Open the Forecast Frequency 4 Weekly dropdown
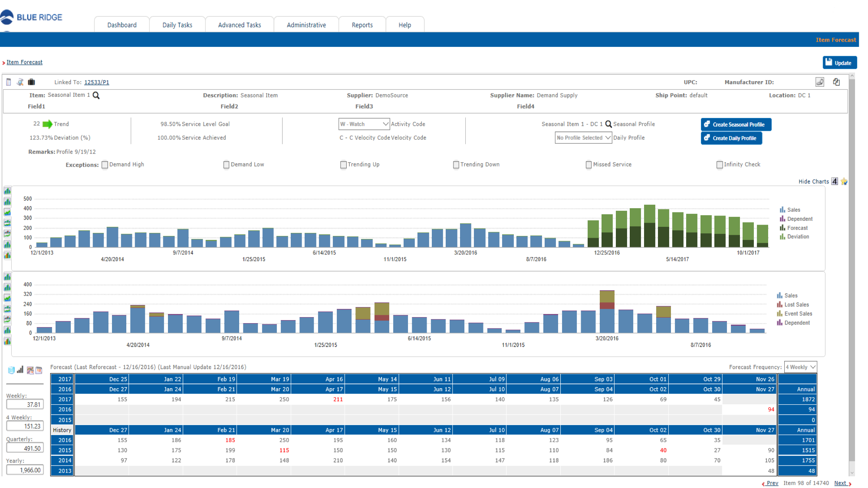The image size is (868, 488). point(800,367)
